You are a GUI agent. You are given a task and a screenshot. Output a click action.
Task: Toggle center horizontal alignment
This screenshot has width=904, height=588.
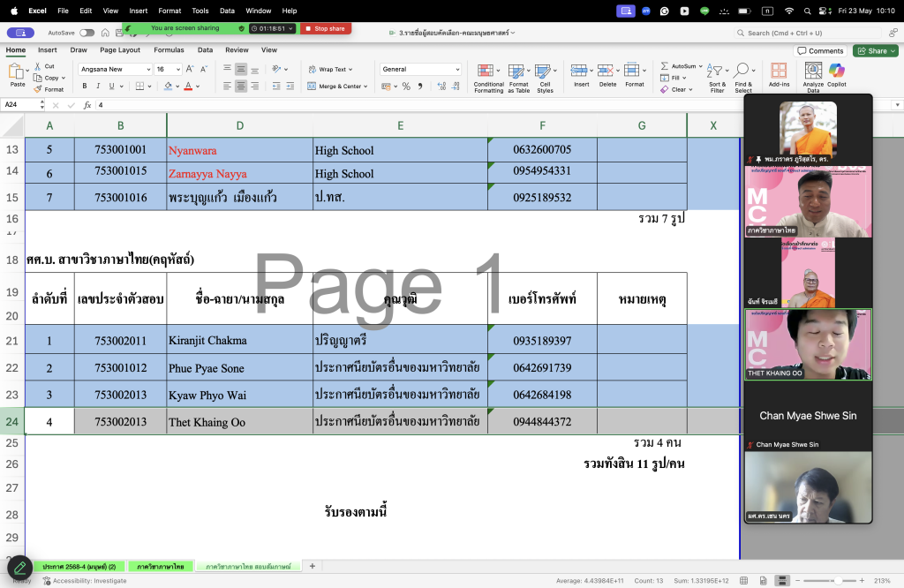point(241,86)
